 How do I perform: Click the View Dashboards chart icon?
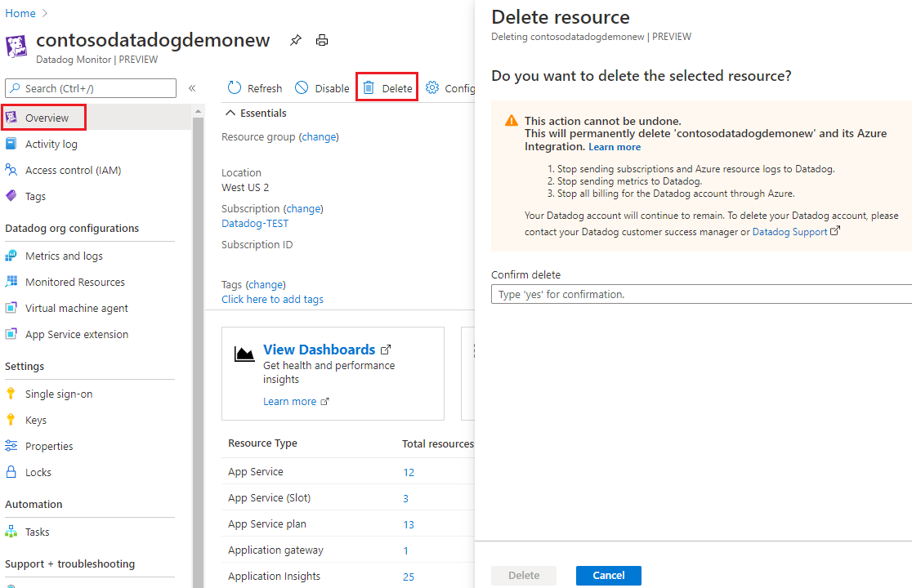[x=244, y=354]
